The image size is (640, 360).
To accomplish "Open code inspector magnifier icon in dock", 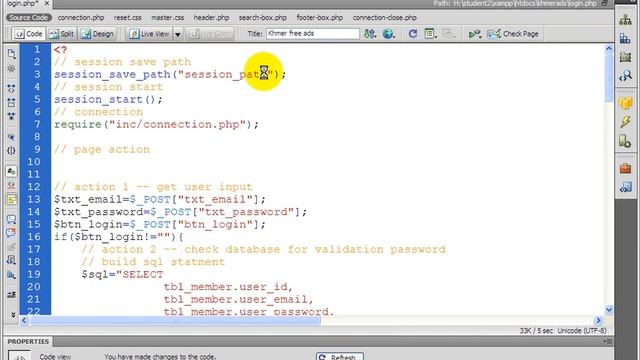I will [x=625, y=76].
